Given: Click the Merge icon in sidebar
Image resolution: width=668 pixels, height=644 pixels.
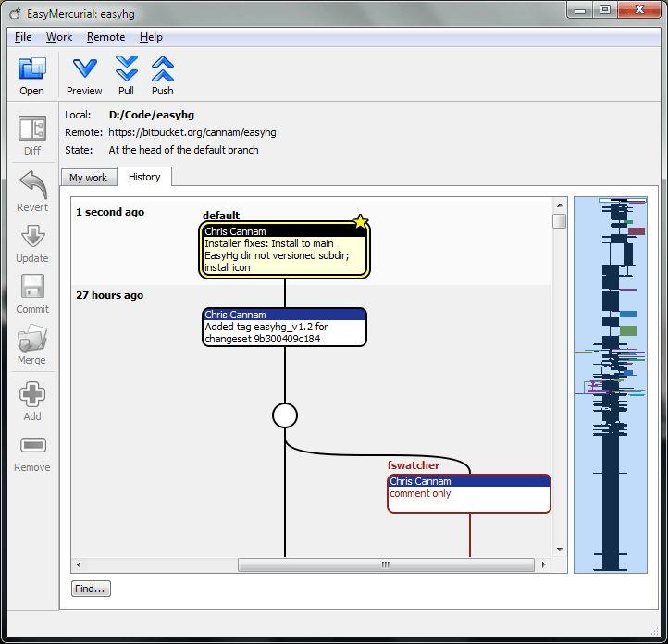Looking at the screenshot, I should 32,339.
